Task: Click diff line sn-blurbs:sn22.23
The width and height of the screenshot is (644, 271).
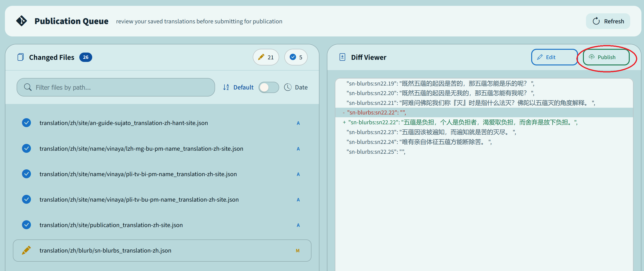Action: click(484, 132)
